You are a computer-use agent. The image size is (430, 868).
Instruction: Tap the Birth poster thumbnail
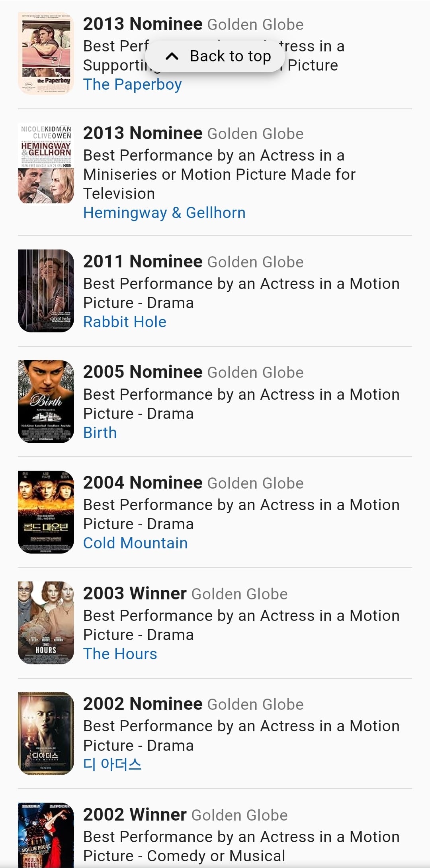point(46,402)
